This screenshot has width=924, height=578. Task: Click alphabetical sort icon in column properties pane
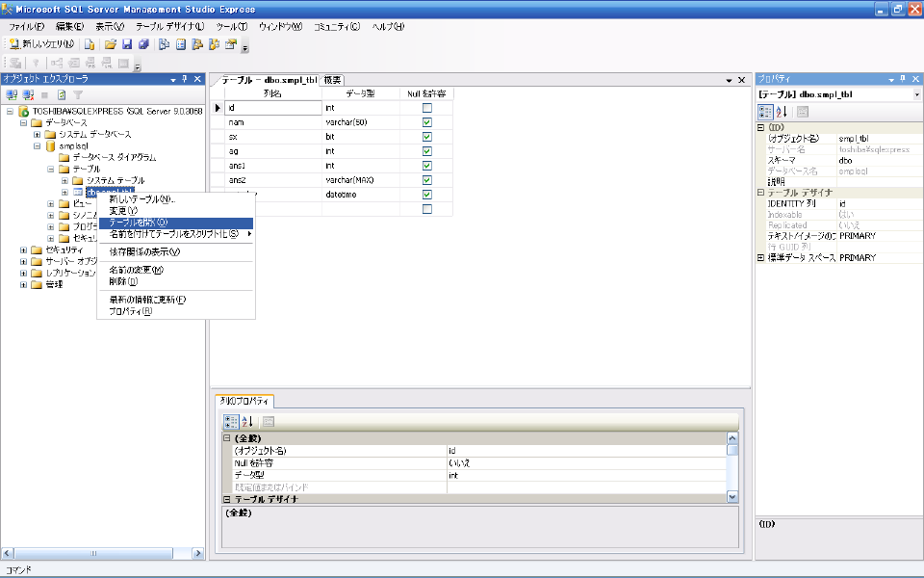tap(248, 421)
